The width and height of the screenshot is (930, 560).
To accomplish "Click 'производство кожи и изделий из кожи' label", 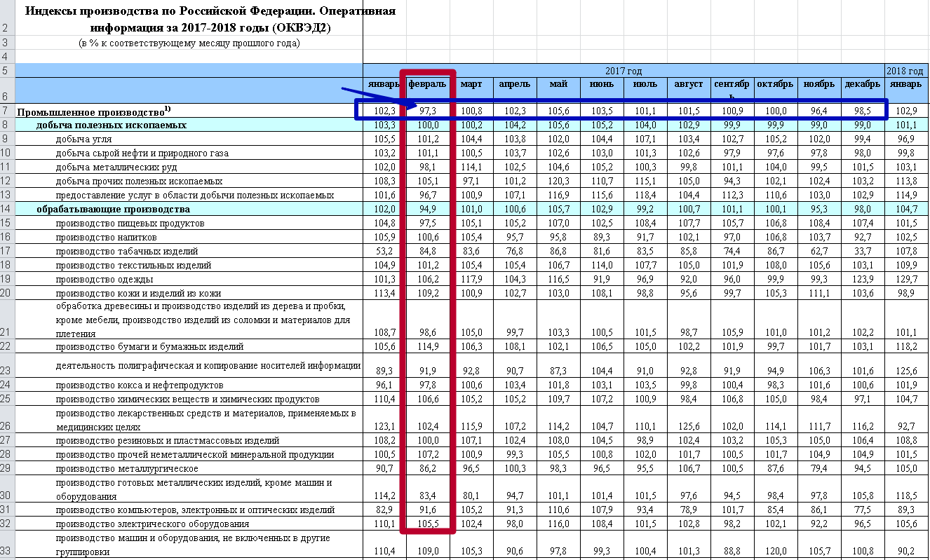I will pos(140,293).
